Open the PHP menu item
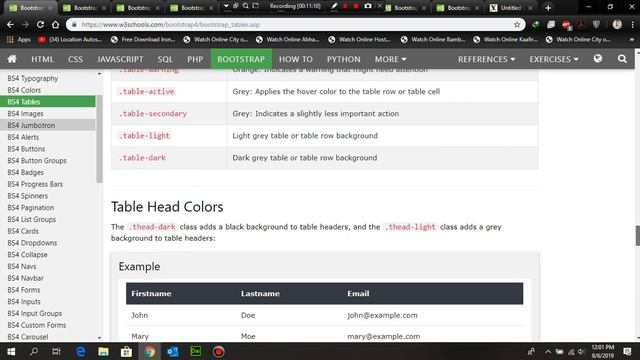The height and width of the screenshot is (360, 640). [195, 59]
